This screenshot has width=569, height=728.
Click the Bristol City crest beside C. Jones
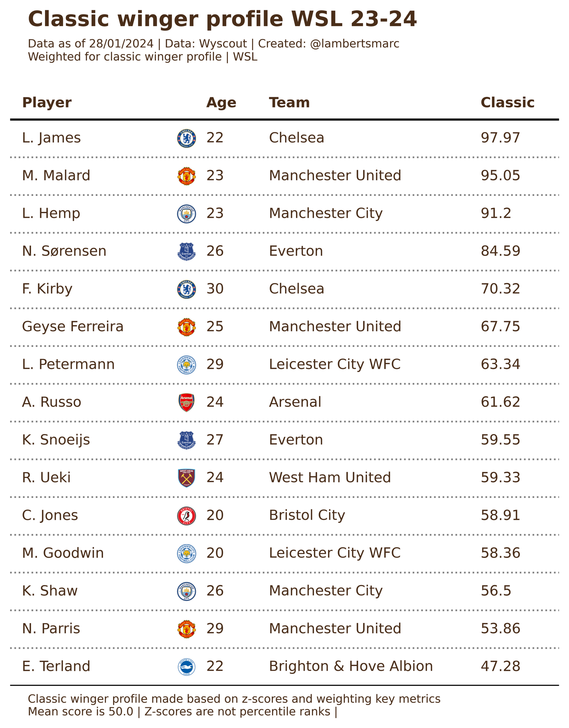[x=186, y=516]
